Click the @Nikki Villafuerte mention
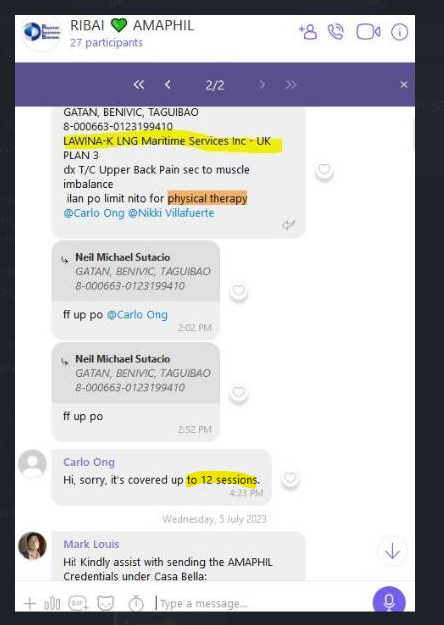 (171, 213)
